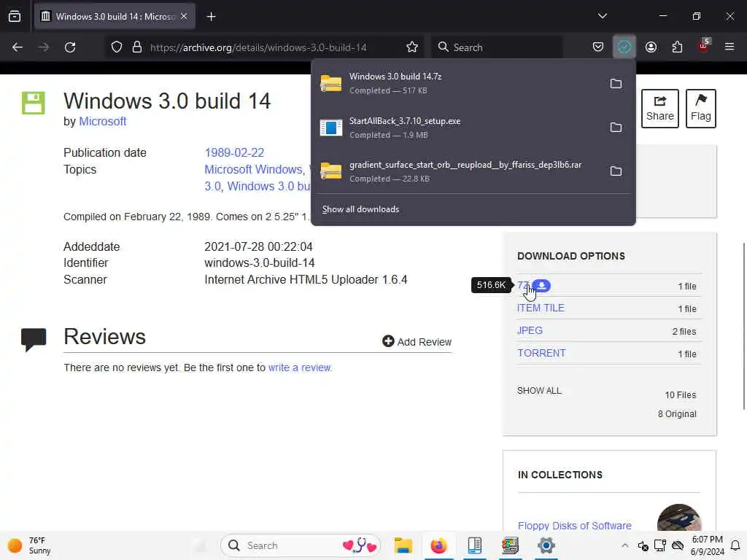Open the list all tabs dropdown
747x560 pixels.
(602, 16)
